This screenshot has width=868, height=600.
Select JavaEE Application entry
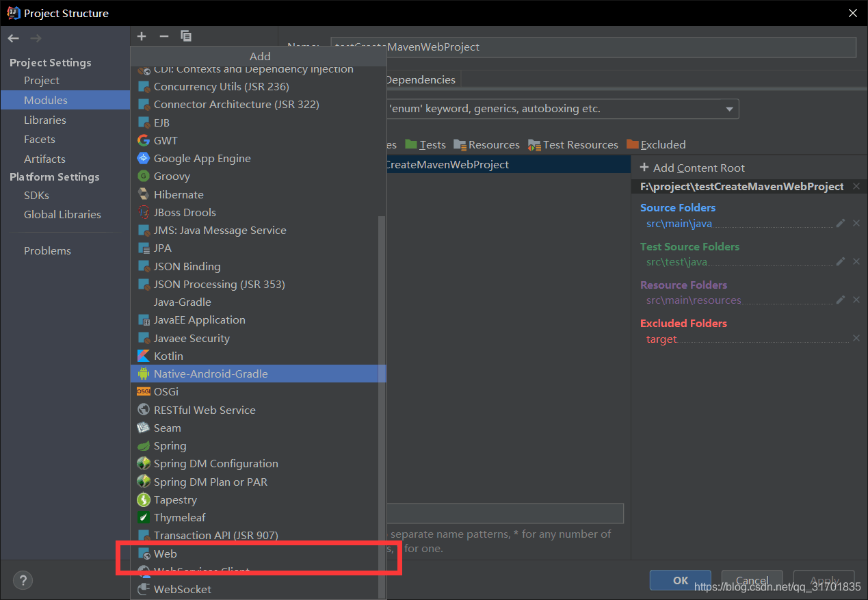258,319
